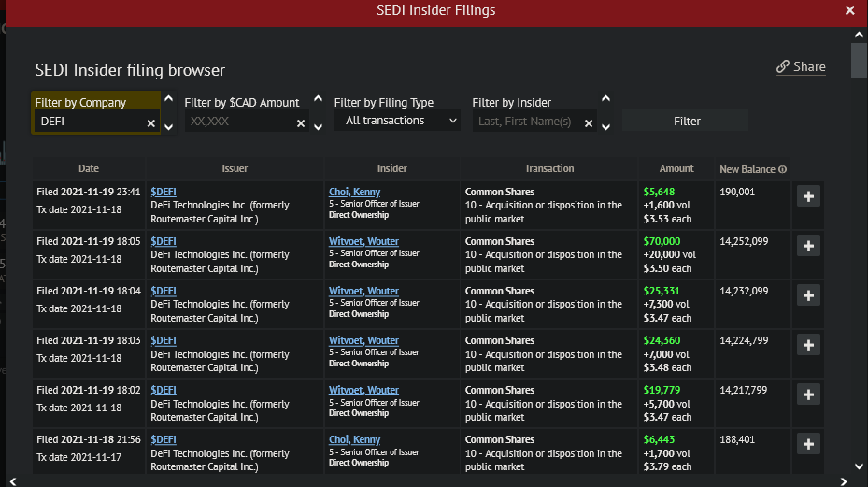Click the New Balance info icon
Screen dimensions: 868x487
[782, 169]
